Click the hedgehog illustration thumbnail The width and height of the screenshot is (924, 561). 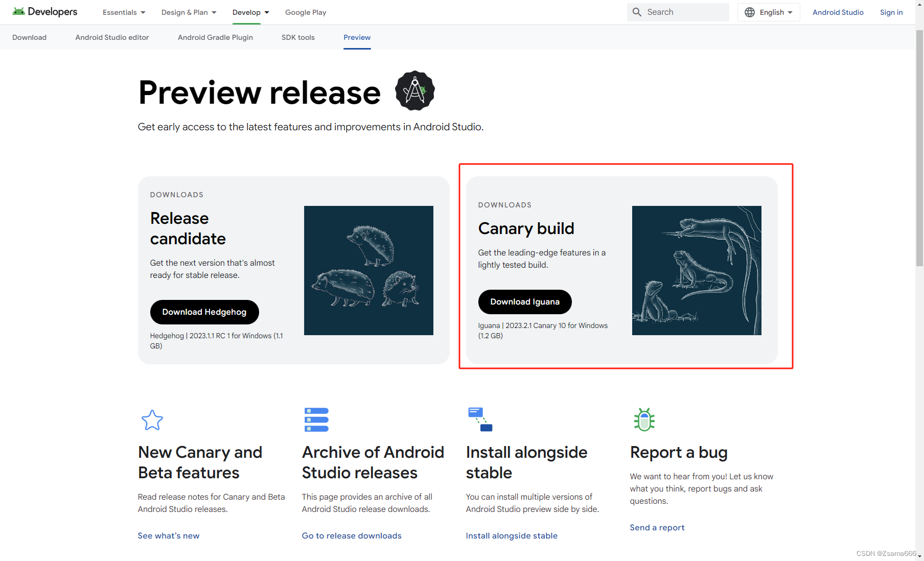[x=368, y=270]
